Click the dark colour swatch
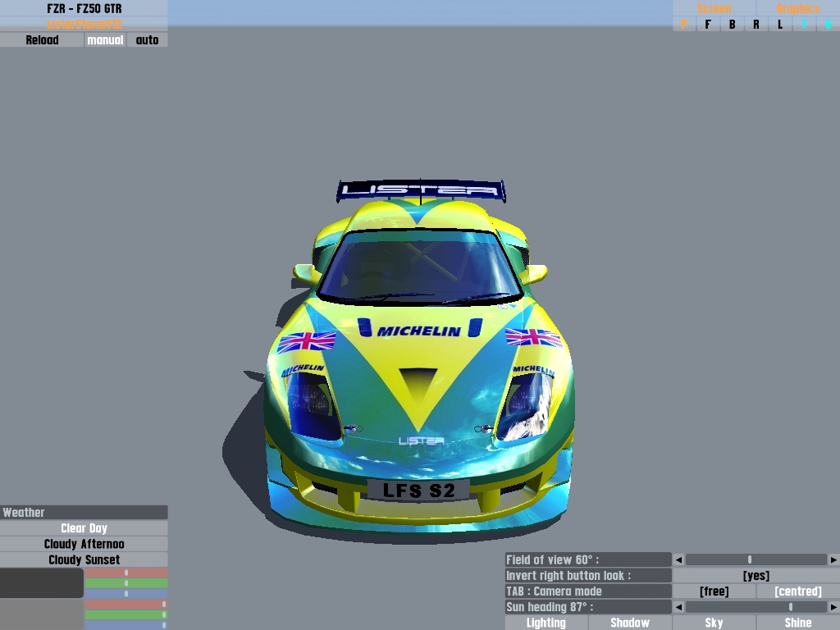This screenshot has height=630, width=840. (x=41, y=583)
